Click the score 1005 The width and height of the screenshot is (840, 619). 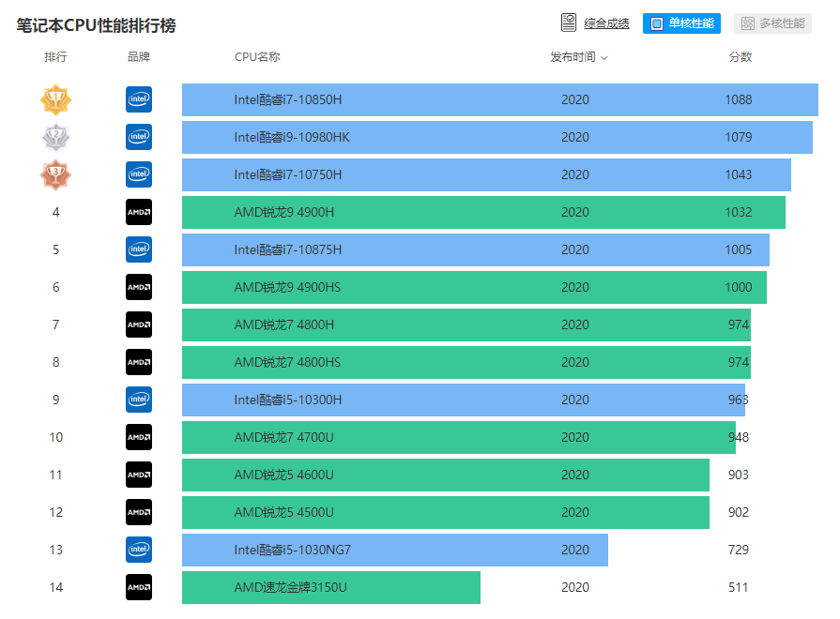pos(739,249)
